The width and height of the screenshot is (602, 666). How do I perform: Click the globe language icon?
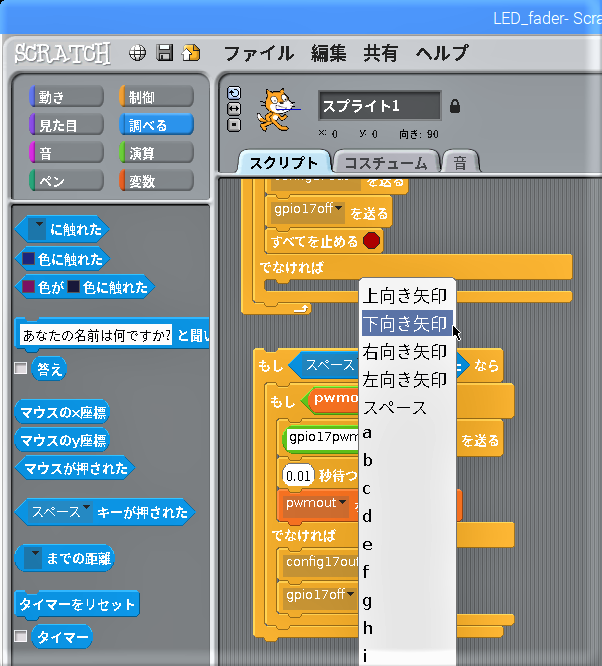pyautogui.click(x=137, y=53)
